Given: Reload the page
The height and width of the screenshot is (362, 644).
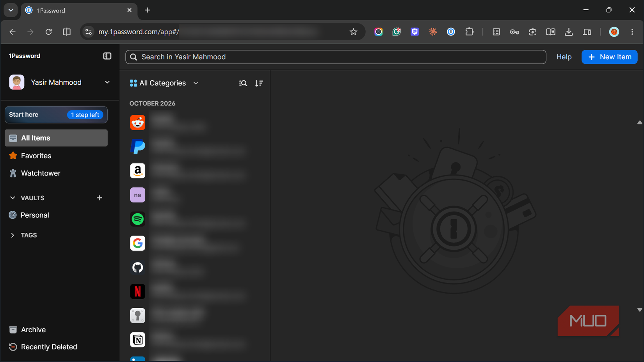Looking at the screenshot, I should point(48,32).
